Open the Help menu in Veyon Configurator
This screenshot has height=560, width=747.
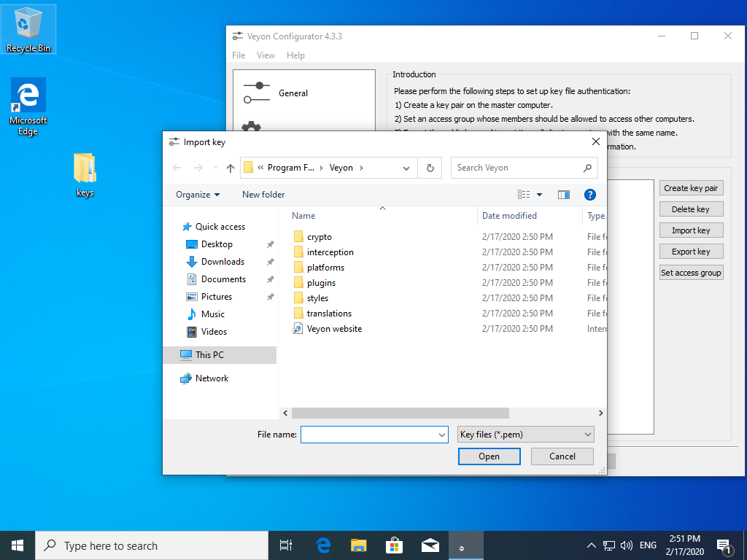tap(295, 55)
